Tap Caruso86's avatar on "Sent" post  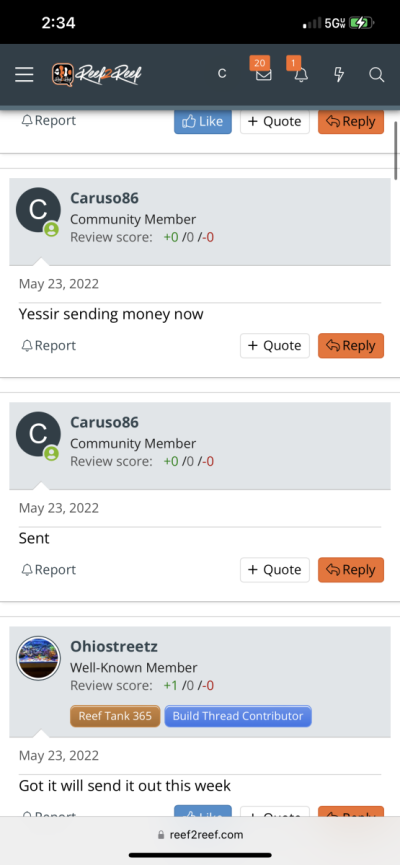(38, 434)
